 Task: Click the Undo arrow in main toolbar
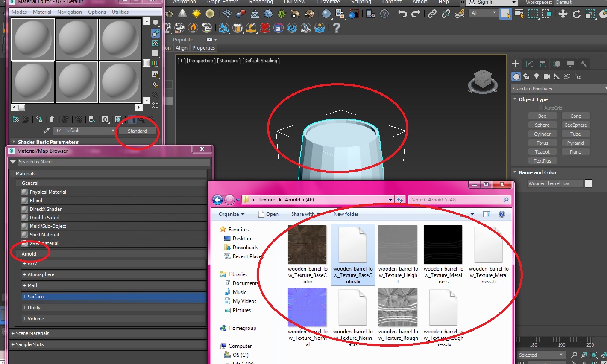pyautogui.click(x=402, y=14)
